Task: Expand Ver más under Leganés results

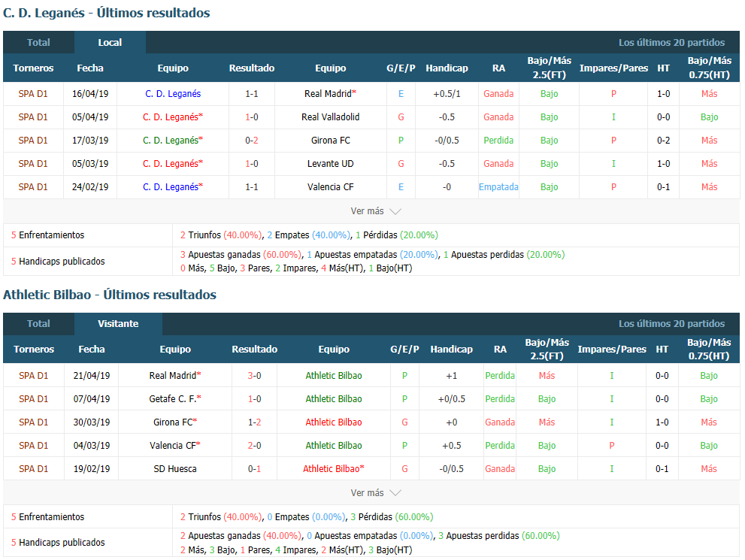Action: [x=375, y=211]
